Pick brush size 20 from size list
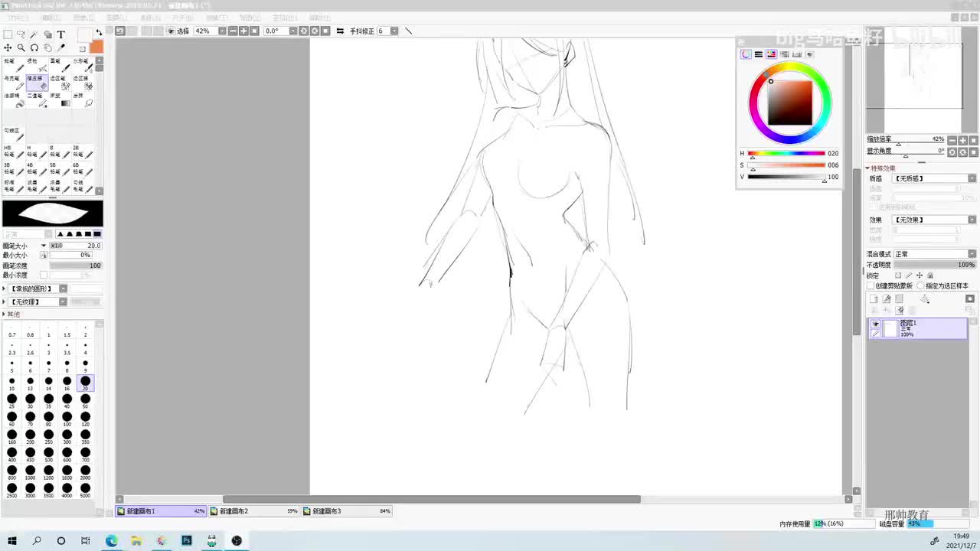This screenshot has height=551, width=980. point(85,383)
